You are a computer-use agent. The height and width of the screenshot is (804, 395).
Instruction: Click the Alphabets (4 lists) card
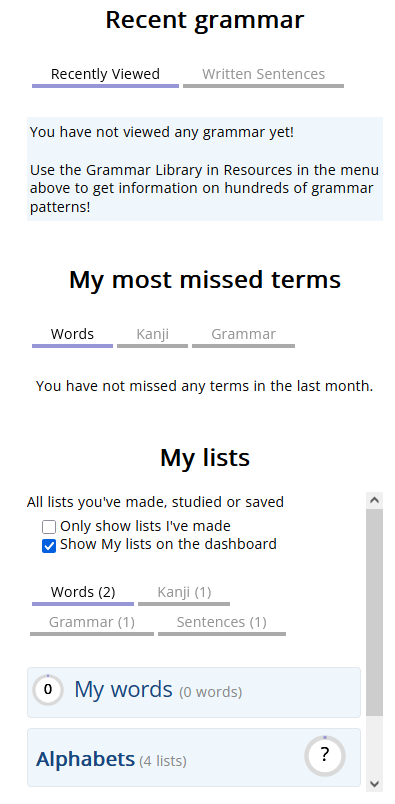pyautogui.click(x=194, y=757)
